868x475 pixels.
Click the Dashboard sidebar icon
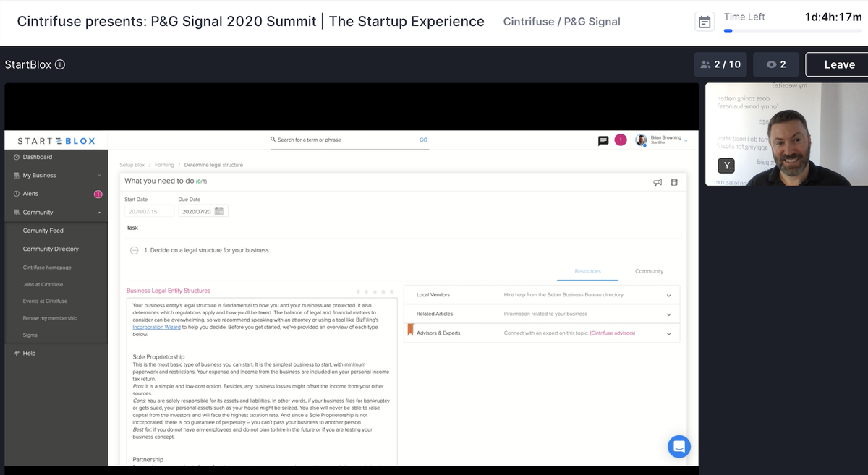[x=16, y=157]
